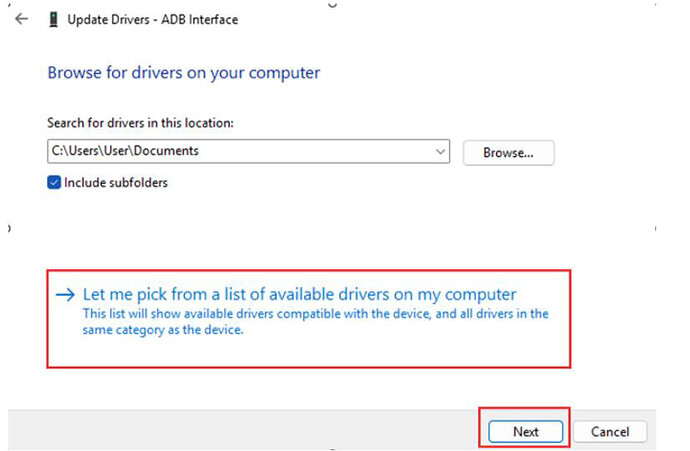Click empty space inside the location combo box
Image resolution: width=690 pixels, height=451 pixels.
pos(316,151)
